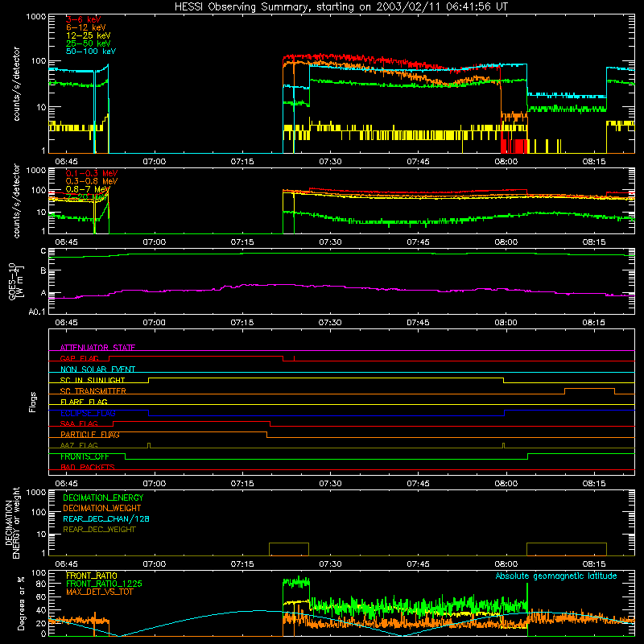
Task: Select the orange 6-12 keV legend label
Action: pos(85,27)
